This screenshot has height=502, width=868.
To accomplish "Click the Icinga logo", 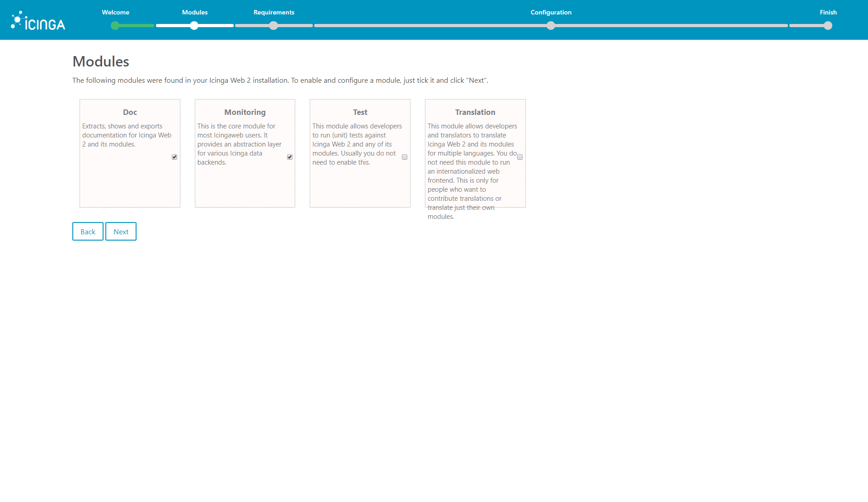I will pyautogui.click(x=38, y=21).
